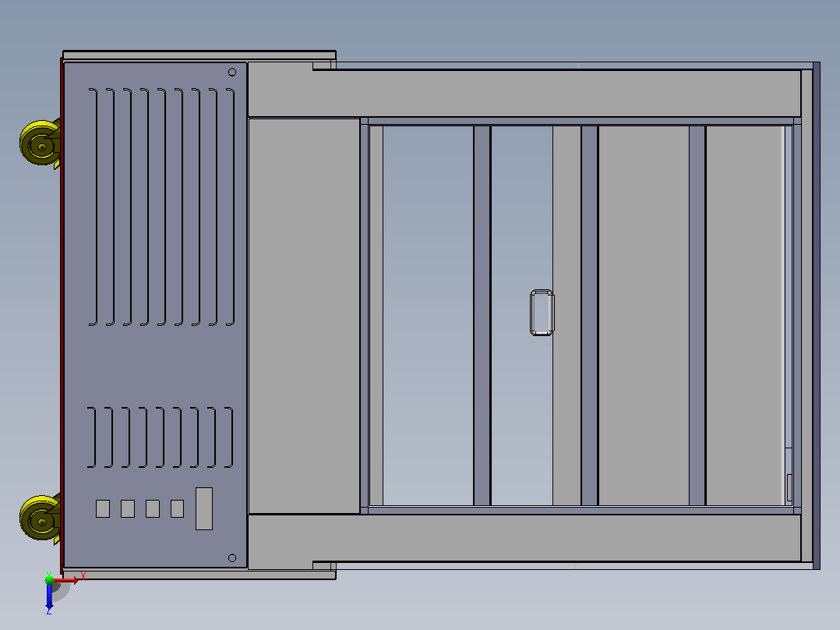Pick the bottom corner hole on the vented panel
Image resolution: width=840 pixels, height=630 pixels.
point(232,558)
